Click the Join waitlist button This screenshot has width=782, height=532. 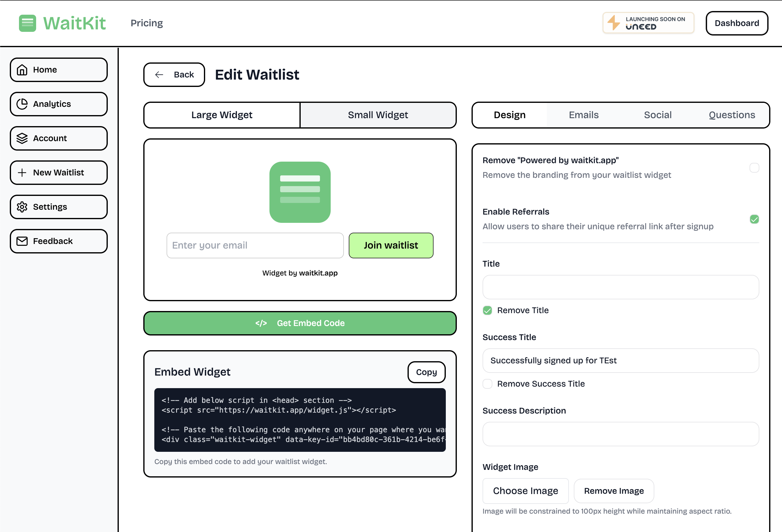pos(391,245)
